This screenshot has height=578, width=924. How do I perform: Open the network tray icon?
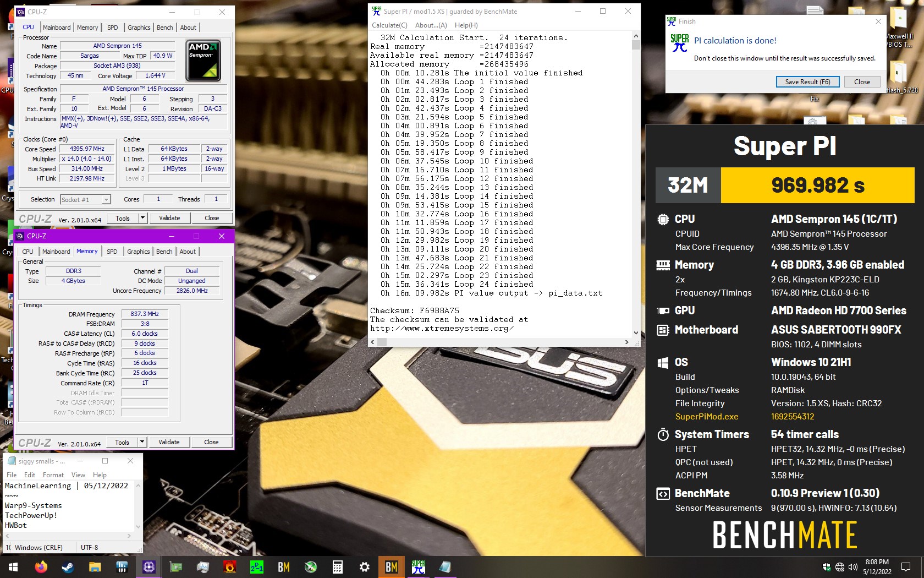(x=840, y=567)
